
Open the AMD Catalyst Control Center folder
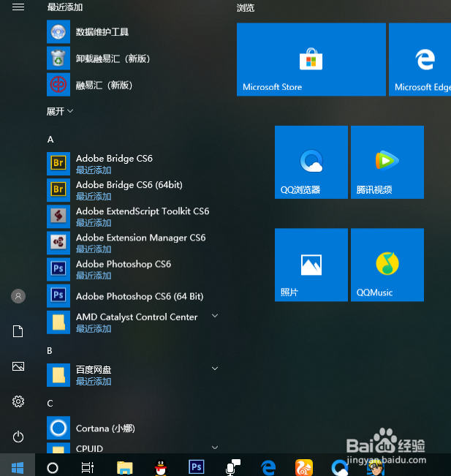pyautogui.click(x=134, y=322)
